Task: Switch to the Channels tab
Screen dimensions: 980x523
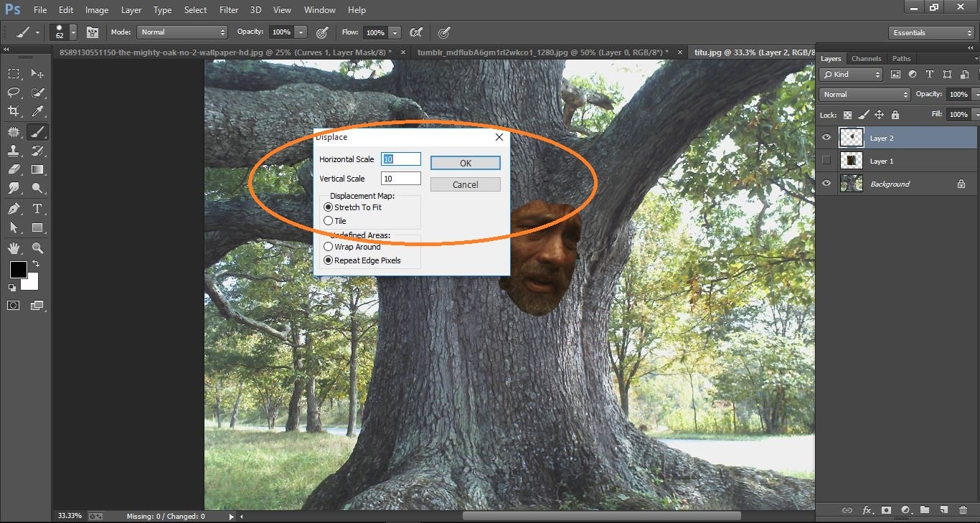Action: click(866, 58)
